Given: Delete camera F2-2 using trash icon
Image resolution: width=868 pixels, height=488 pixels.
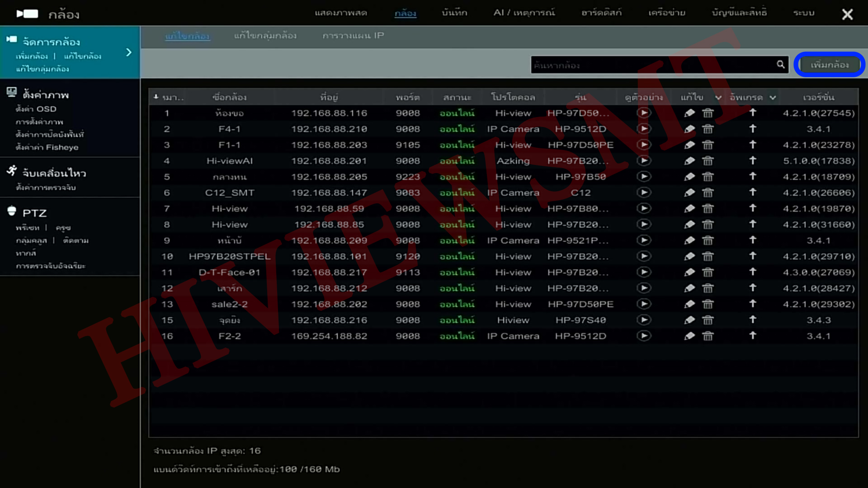Looking at the screenshot, I should coord(708,336).
